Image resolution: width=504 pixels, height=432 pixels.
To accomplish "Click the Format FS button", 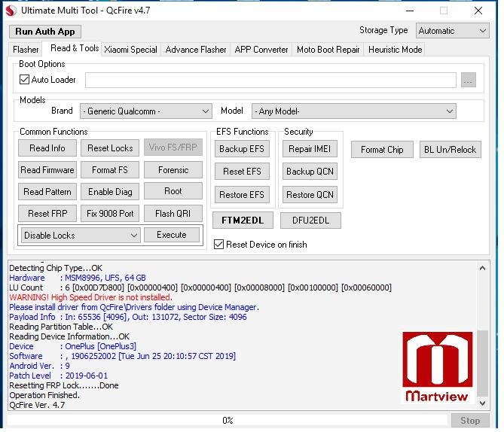I will point(110,170).
